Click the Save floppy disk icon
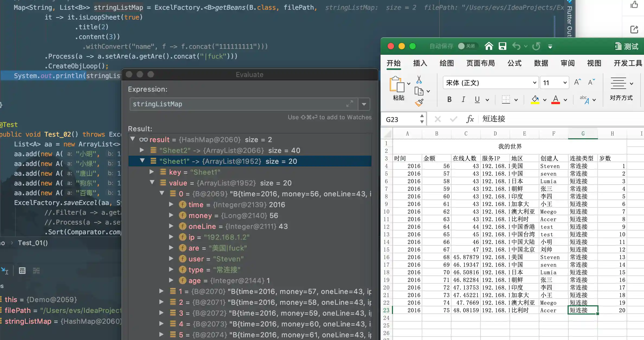The width and height of the screenshot is (644, 340). (x=502, y=46)
